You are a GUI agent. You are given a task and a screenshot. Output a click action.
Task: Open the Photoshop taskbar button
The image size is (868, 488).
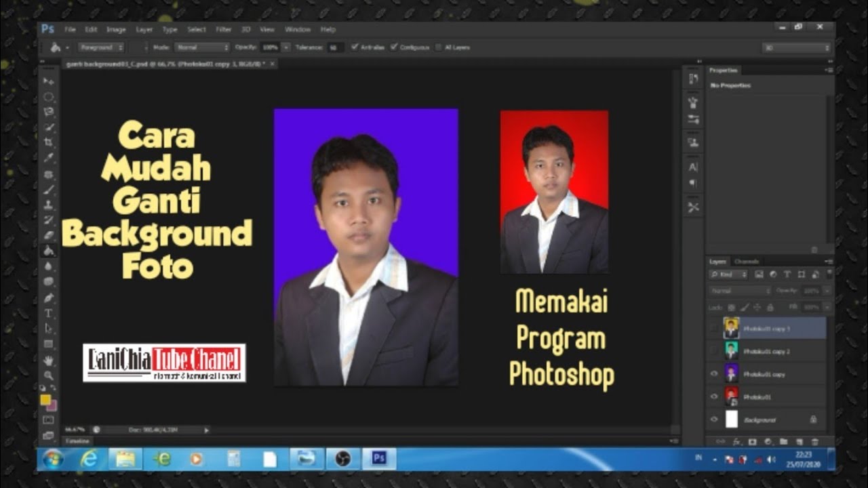[x=379, y=459]
